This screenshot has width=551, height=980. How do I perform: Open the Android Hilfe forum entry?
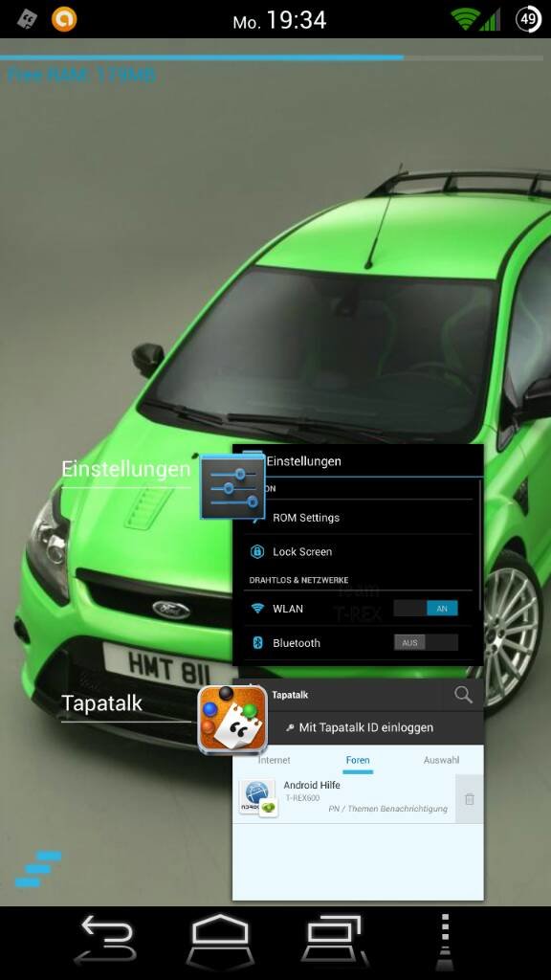pyautogui.click(x=344, y=799)
